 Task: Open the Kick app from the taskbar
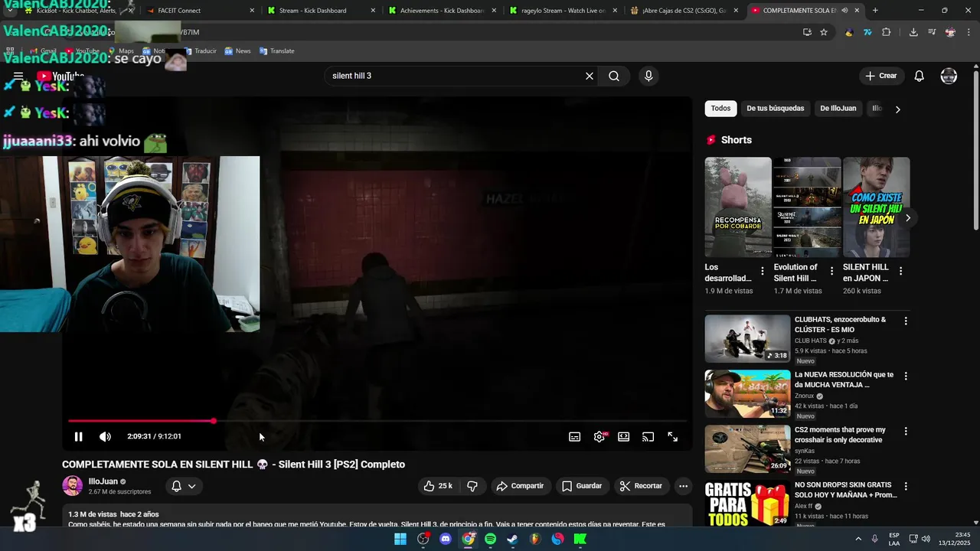580,539
